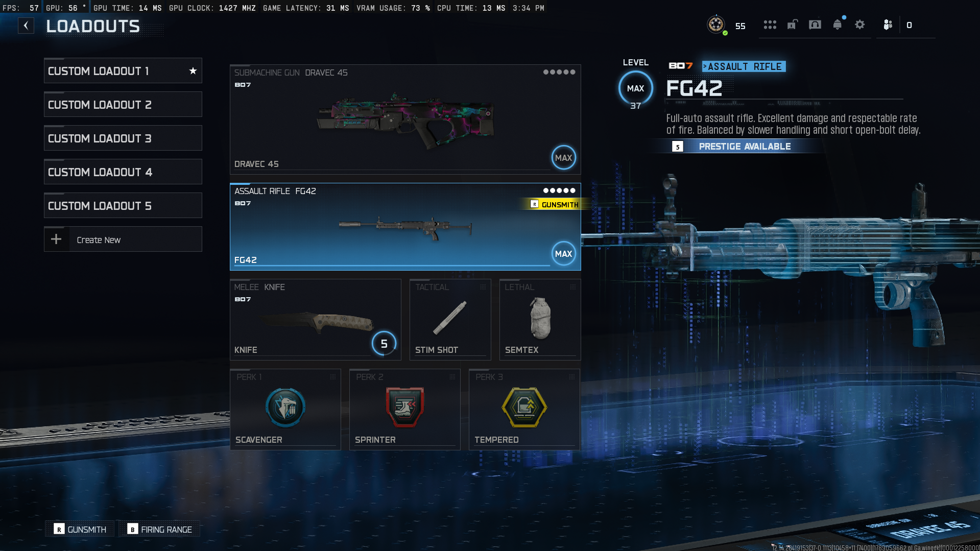Select the FG42 assault rifle slot
This screenshot has height=551, width=980.
pyautogui.click(x=405, y=227)
